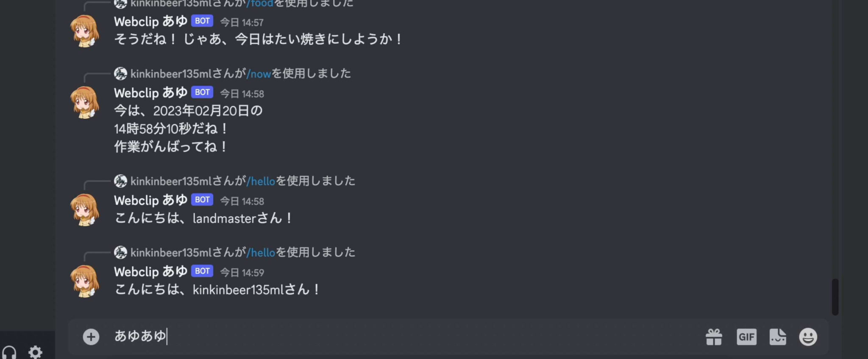Open the sticker picker
This screenshot has width=868, height=359.
(777, 337)
